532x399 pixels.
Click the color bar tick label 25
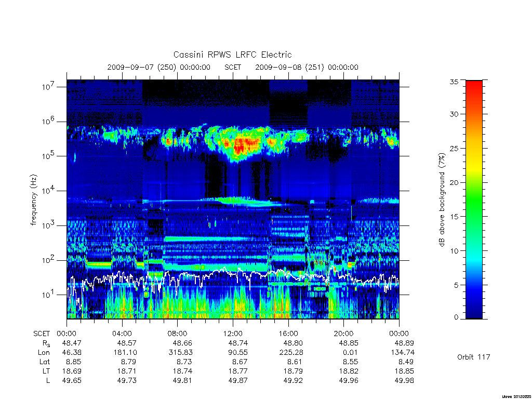tap(454, 149)
